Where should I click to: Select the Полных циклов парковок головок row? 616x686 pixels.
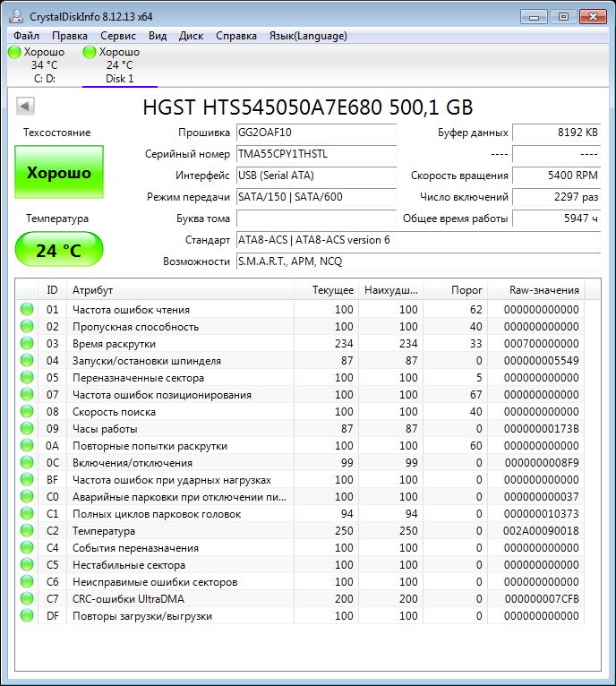tap(300, 514)
